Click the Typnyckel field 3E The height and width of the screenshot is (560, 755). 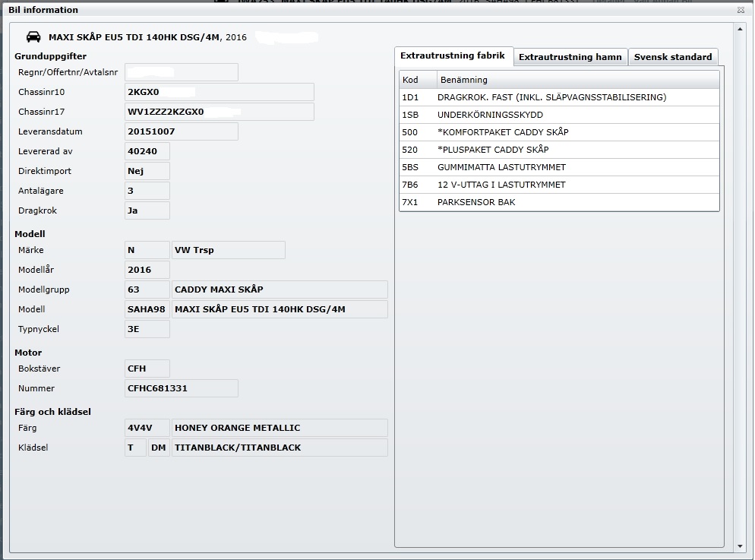point(147,329)
